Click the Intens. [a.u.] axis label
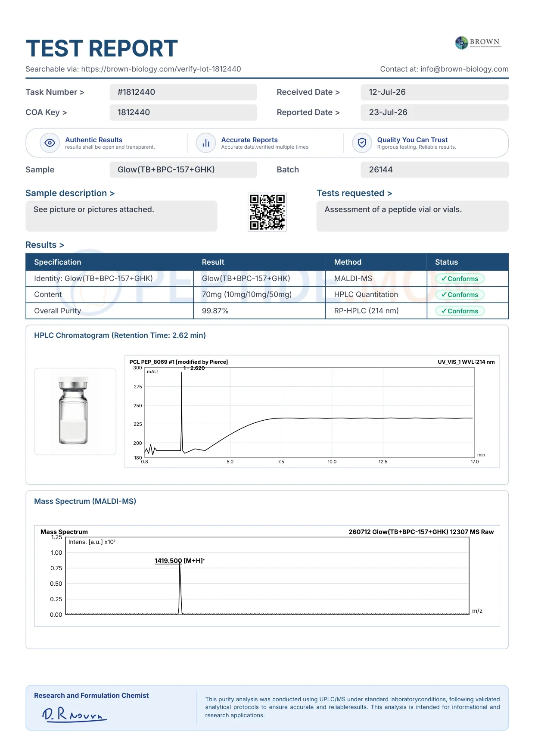This screenshot has height=756, width=535. coord(92,542)
